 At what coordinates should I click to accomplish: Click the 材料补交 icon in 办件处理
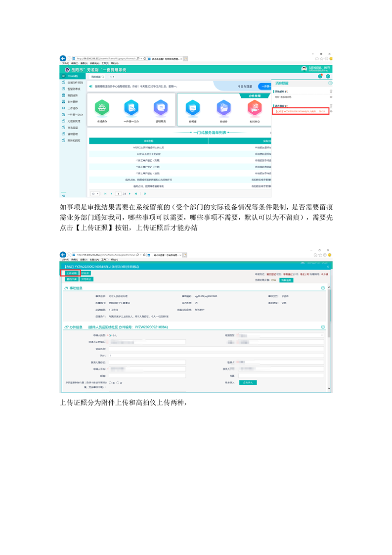(x=254, y=107)
